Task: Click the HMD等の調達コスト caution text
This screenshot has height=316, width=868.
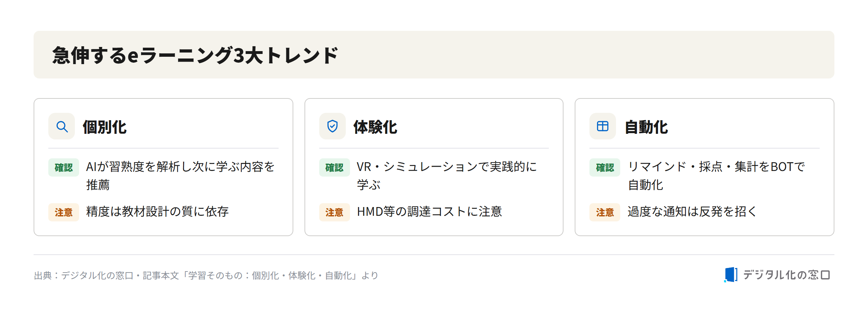Action: pyautogui.click(x=429, y=212)
